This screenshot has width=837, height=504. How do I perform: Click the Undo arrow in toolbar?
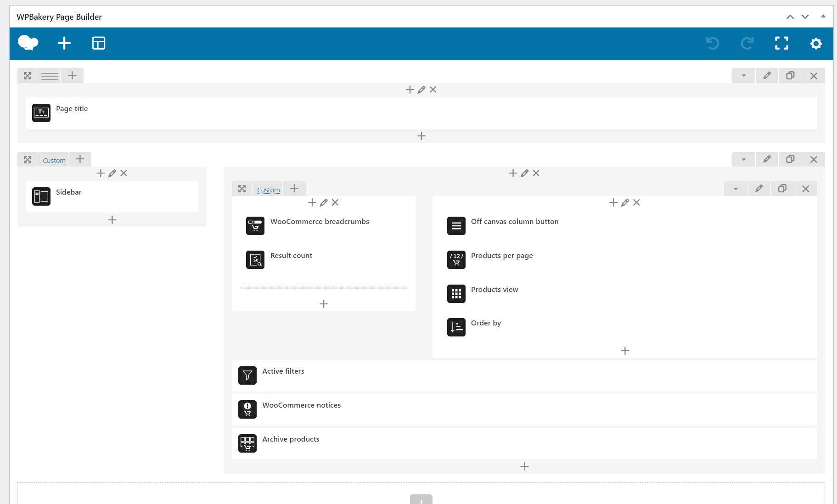tap(713, 43)
